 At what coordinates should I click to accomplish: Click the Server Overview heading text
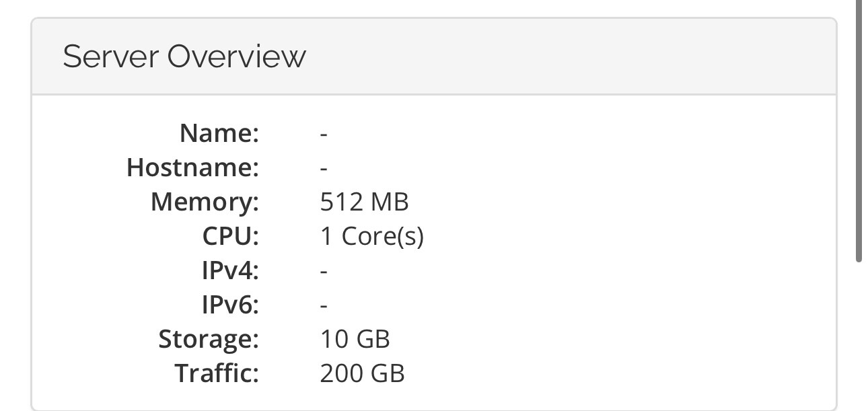coord(184,57)
